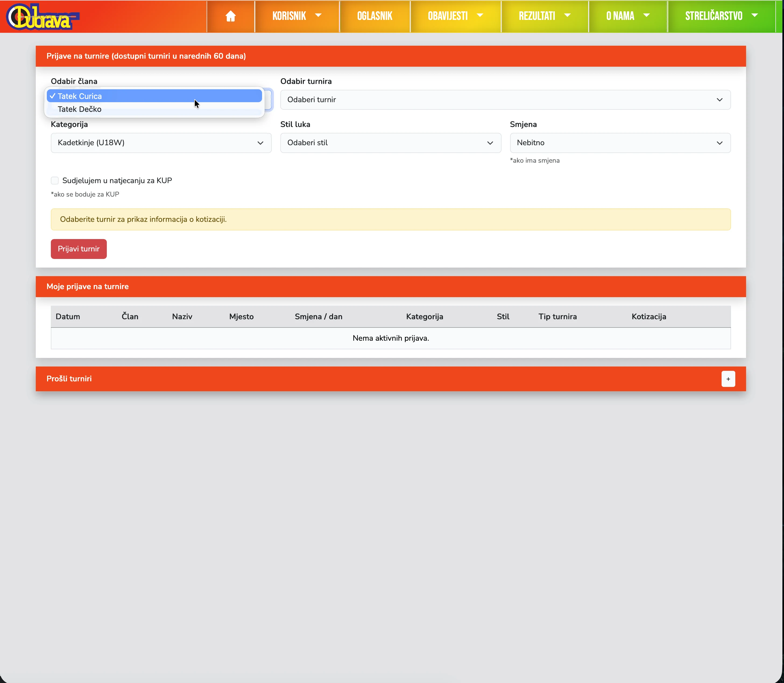Image resolution: width=784 pixels, height=683 pixels.
Task: Click the arrow next to Streličarstvo
Action: (754, 16)
